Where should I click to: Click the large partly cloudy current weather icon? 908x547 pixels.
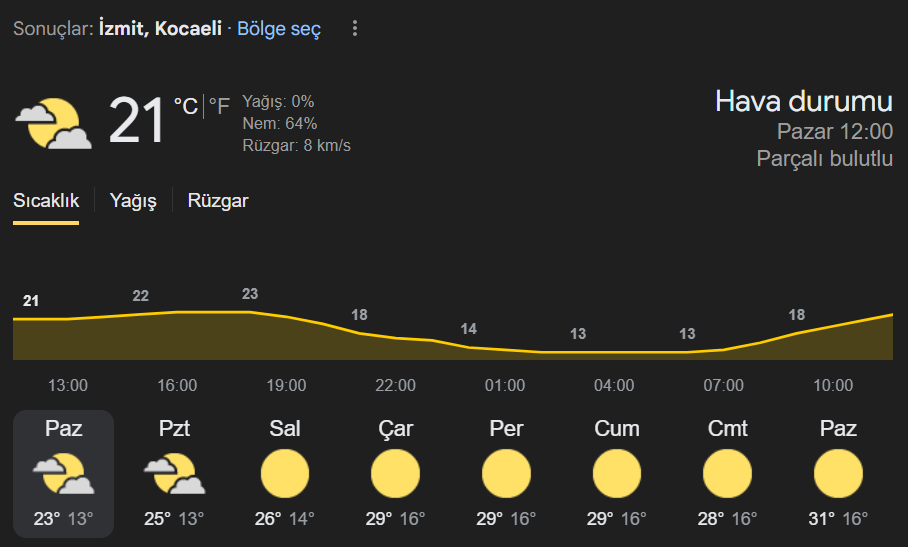[x=53, y=123]
